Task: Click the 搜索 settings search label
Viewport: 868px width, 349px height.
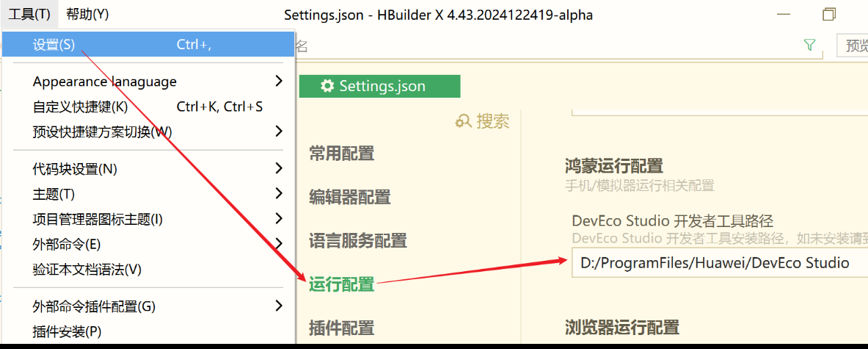Action: (x=492, y=120)
